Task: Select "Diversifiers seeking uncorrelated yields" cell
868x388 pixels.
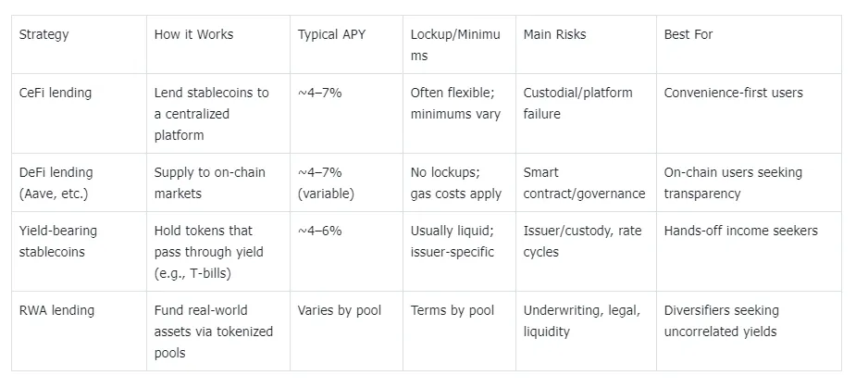Action: (x=722, y=320)
